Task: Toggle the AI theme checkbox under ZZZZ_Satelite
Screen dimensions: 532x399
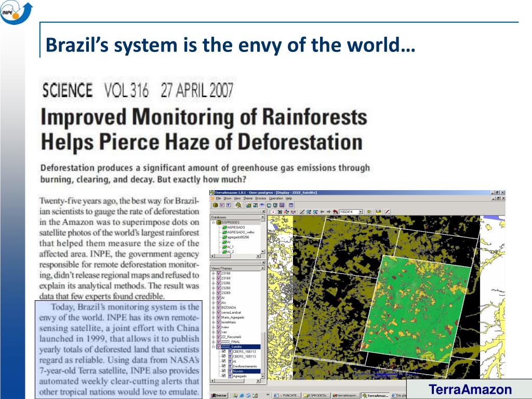Action: click(223, 361)
